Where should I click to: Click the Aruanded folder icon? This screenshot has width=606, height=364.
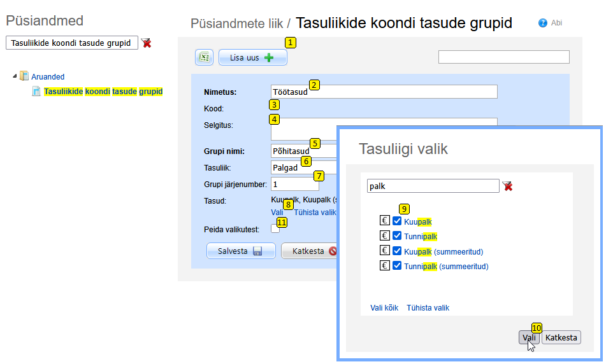[x=24, y=76]
